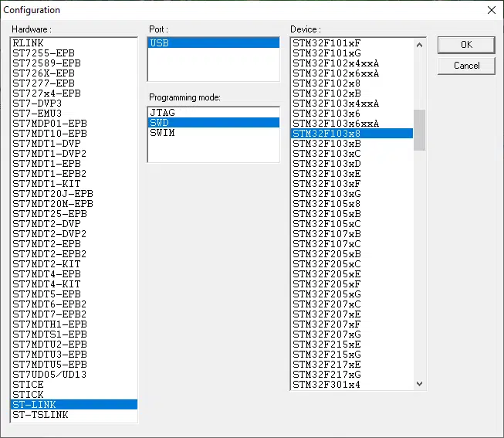Image resolution: width=504 pixels, height=438 pixels.
Task: Select RLINK hardware
Action: (x=74, y=43)
